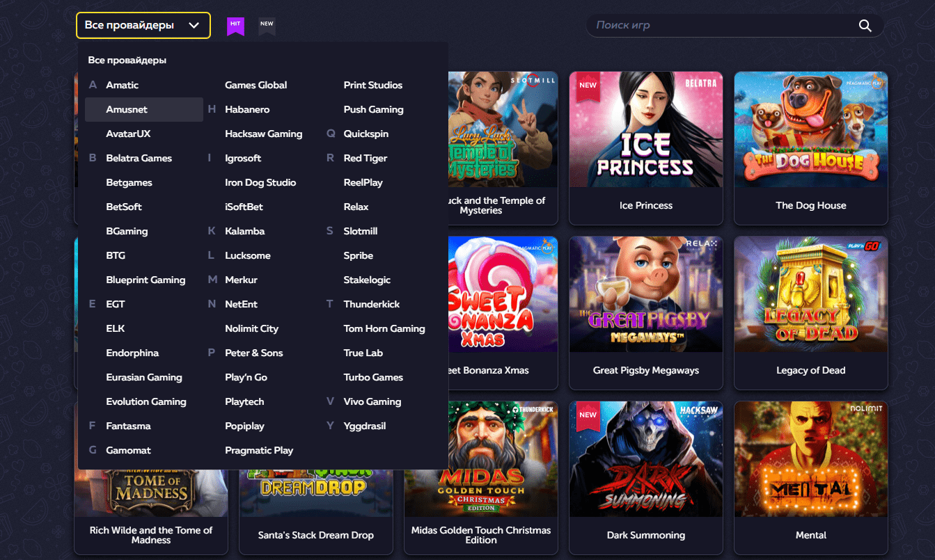Collapse the Все провайдеры dropdown
Screen dimensions: 935x560
click(143, 26)
